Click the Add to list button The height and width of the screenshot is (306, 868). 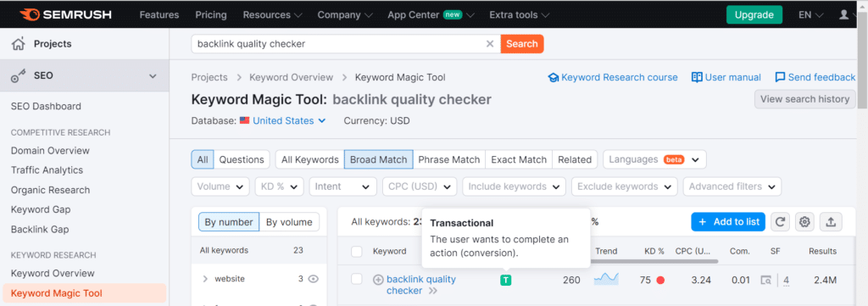(x=728, y=222)
